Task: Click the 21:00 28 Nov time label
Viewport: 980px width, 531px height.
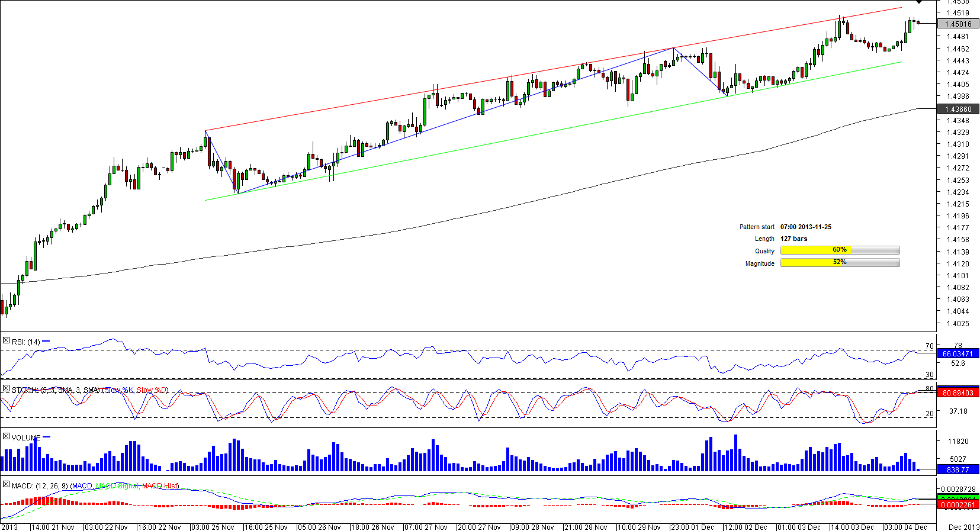Action: [x=586, y=527]
